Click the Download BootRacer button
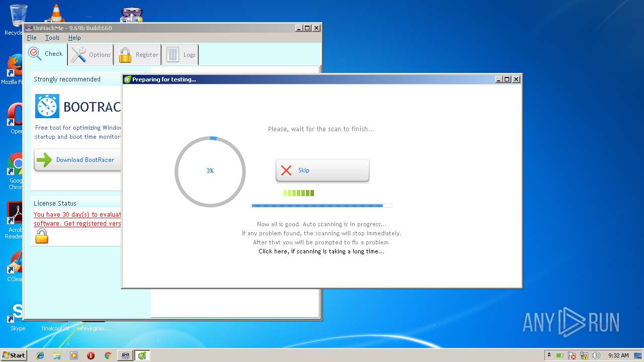The image size is (644, 362). [77, 160]
